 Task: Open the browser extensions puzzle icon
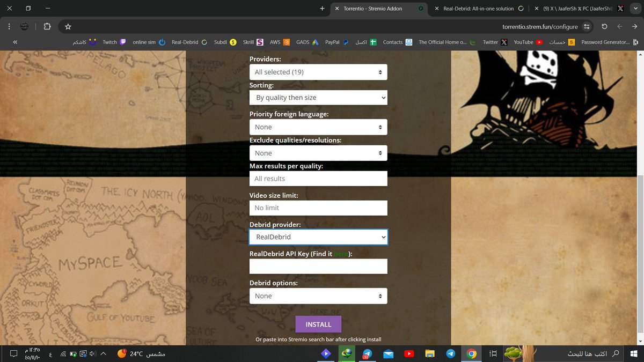click(x=47, y=26)
